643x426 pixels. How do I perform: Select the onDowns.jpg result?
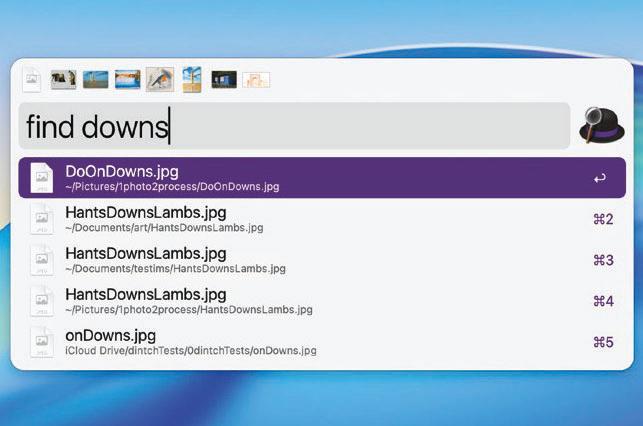tap(322, 342)
